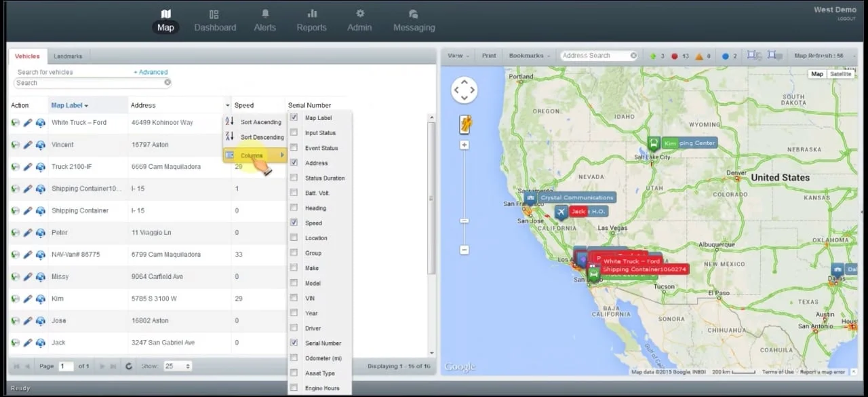Click the LOGOUT link
This screenshot has width=868, height=397.
[x=846, y=19]
